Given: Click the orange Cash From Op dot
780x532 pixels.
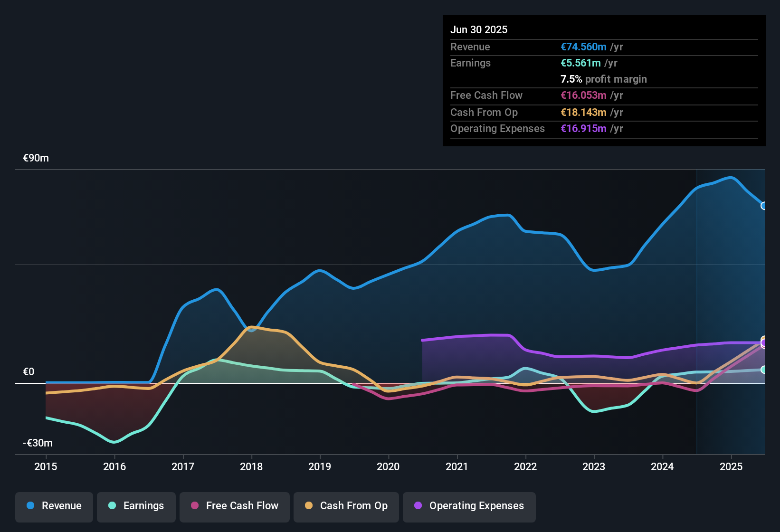Looking at the screenshot, I should [x=309, y=506].
